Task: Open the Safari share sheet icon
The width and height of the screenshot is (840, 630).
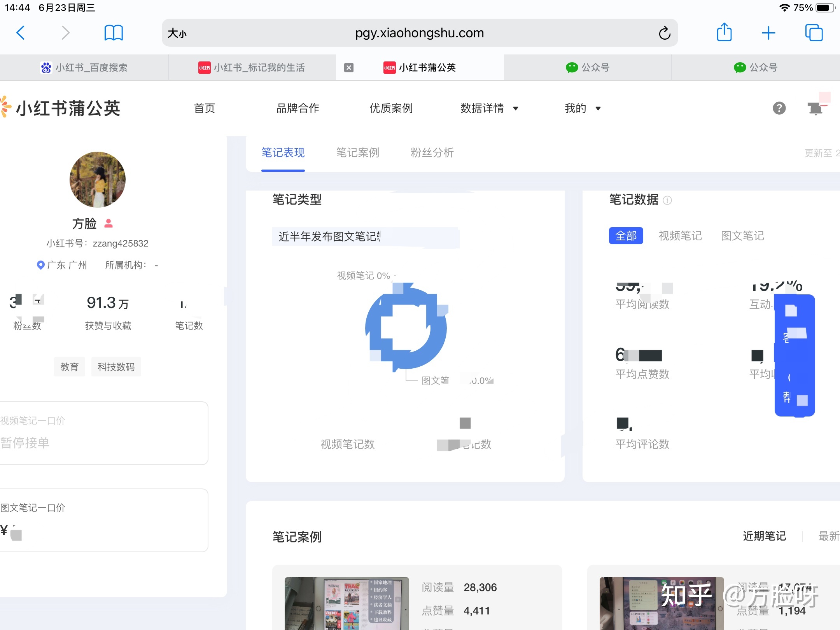Action: (x=724, y=32)
